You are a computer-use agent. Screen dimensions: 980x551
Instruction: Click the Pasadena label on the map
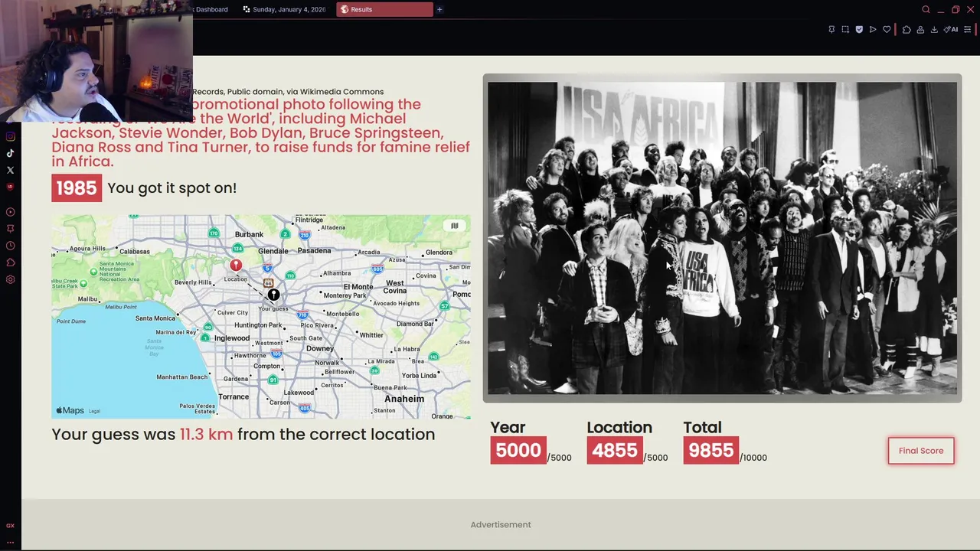315,250
